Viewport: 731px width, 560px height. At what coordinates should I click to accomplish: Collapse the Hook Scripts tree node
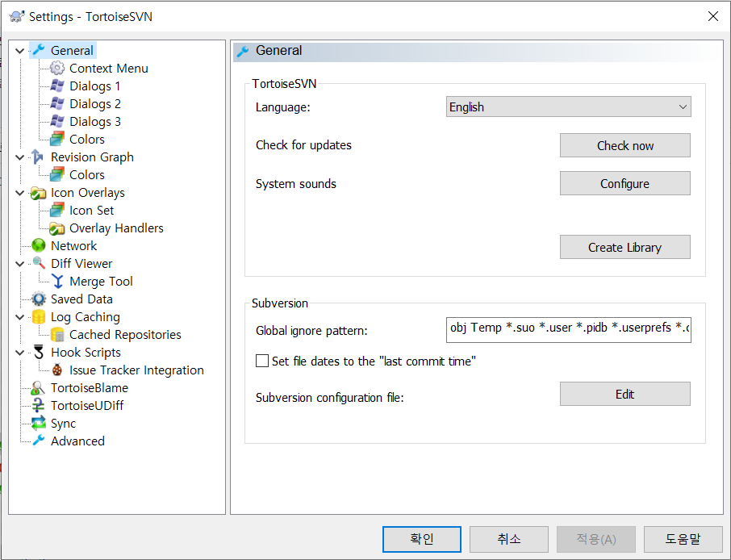point(19,353)
